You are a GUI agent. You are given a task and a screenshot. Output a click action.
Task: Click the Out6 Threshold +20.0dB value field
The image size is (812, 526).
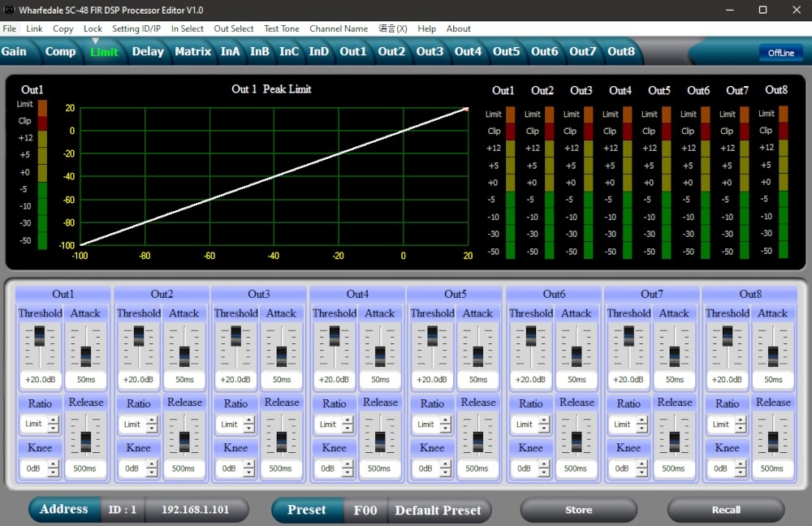click(530, 380)
